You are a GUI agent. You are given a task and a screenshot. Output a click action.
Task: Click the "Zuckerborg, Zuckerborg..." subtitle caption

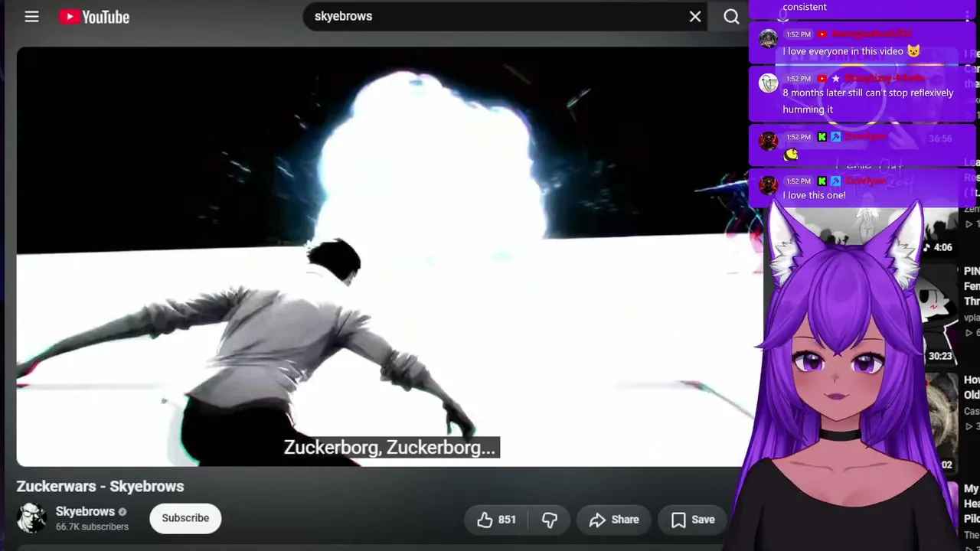click(390, 448)
